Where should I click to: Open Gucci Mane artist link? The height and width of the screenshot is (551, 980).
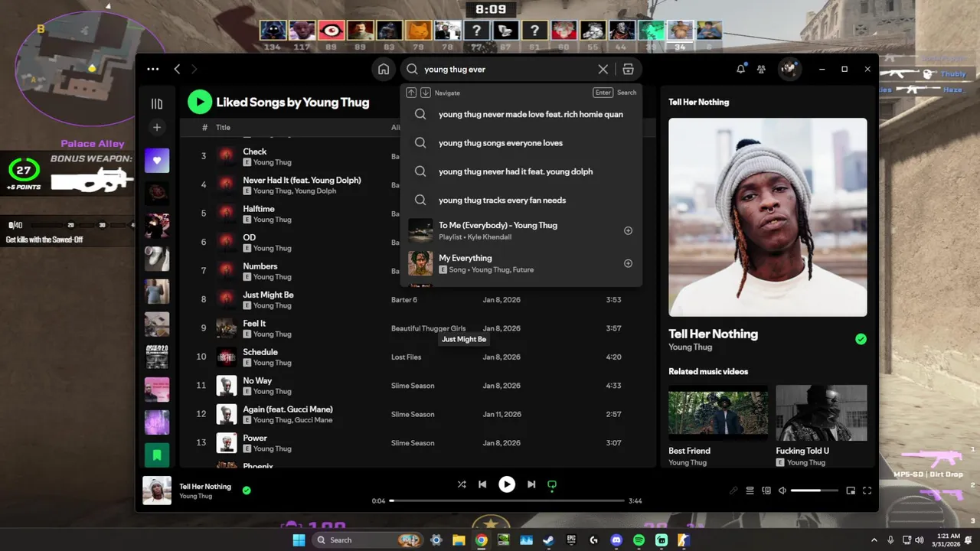313,420
